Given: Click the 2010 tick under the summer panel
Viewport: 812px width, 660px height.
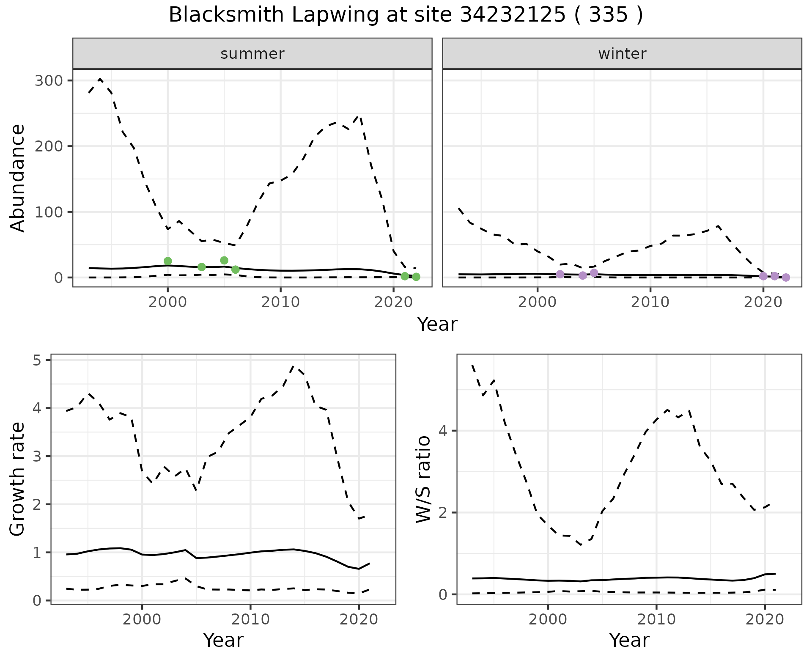Looking at the screenshot, I should 280,302.
